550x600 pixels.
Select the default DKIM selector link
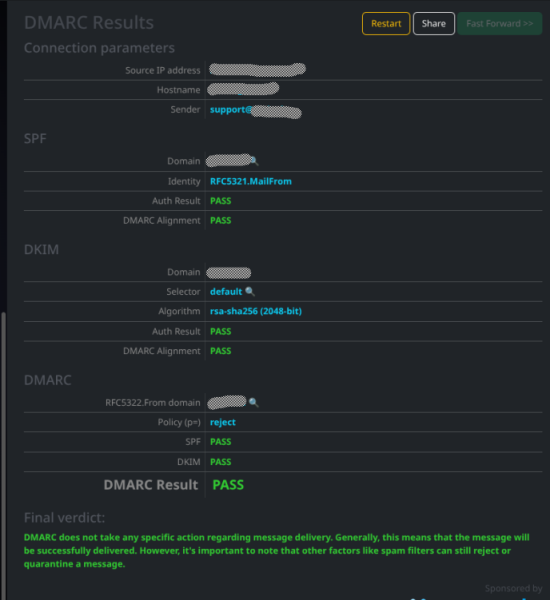[226, 292]
